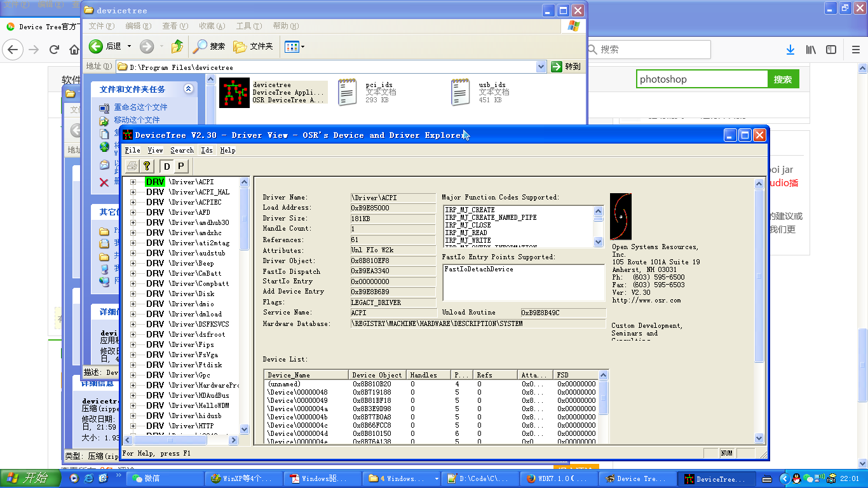868x488 pixels.
Task: Click the print icon in DeviceTree toolbar
Action: pos(132,166)
